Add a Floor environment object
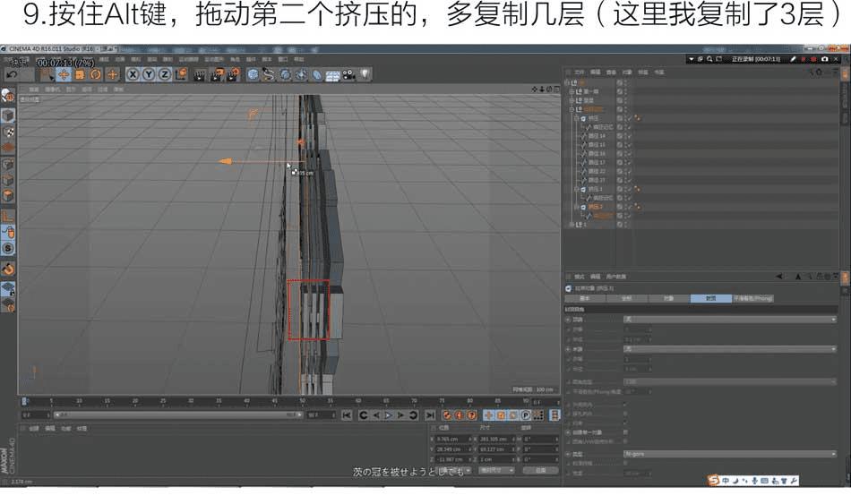 click(x=332, y=74)
